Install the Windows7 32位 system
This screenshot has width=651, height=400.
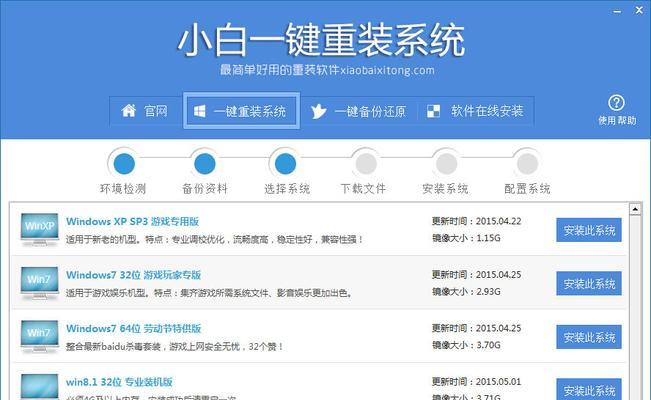pos(589,283)
